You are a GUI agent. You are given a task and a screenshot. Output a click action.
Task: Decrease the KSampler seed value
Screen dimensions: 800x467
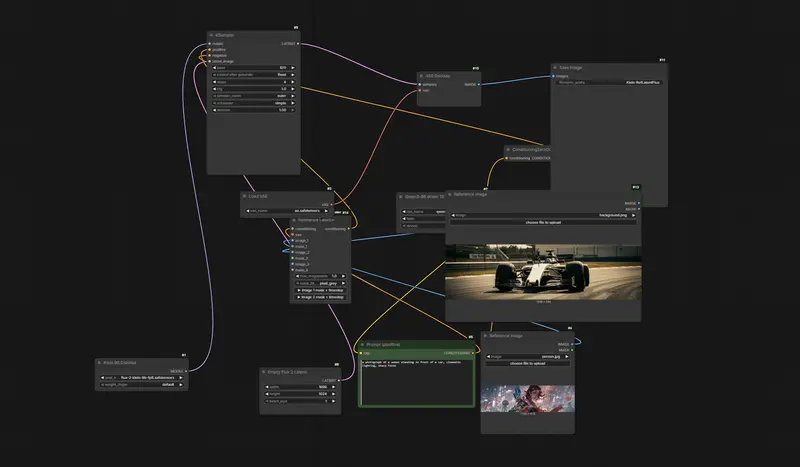(x=215, y=67)
